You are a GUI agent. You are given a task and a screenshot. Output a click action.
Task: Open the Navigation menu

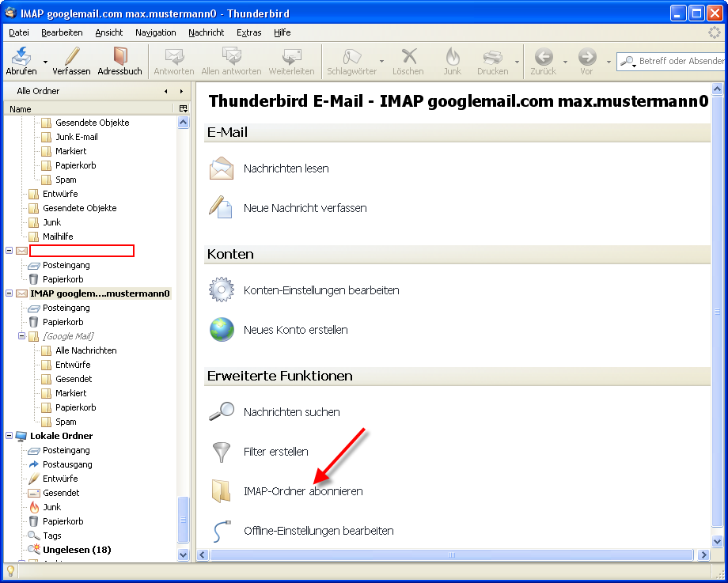tap(156, 32)
